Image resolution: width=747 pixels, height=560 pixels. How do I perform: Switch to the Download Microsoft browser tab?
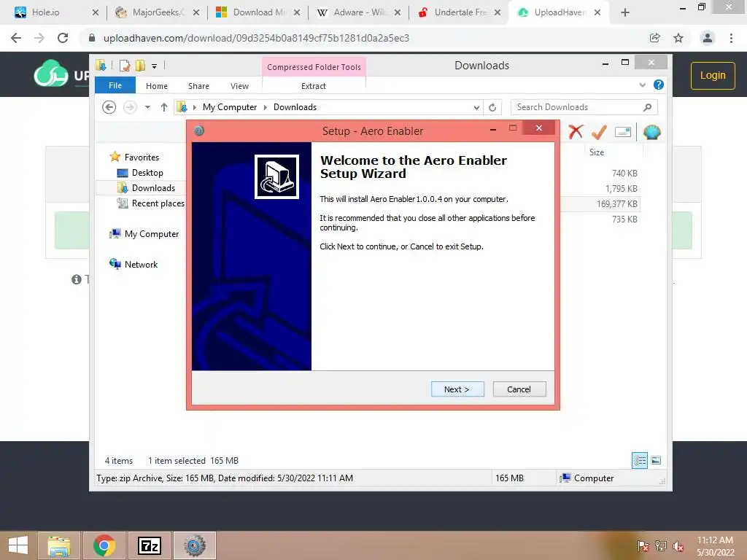258,12
